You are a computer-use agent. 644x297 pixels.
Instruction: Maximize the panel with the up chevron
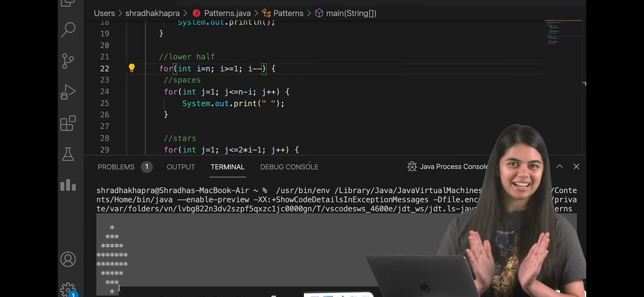559,167
